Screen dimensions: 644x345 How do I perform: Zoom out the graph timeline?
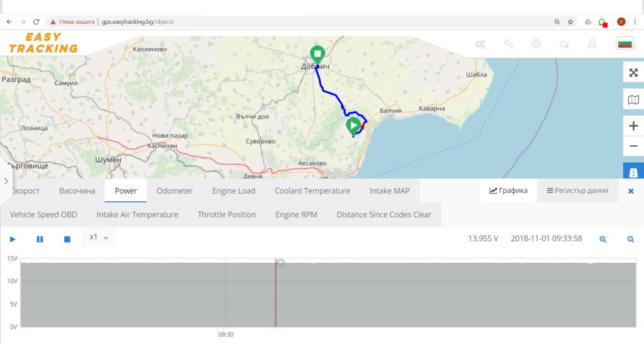[x=630, y=239]
